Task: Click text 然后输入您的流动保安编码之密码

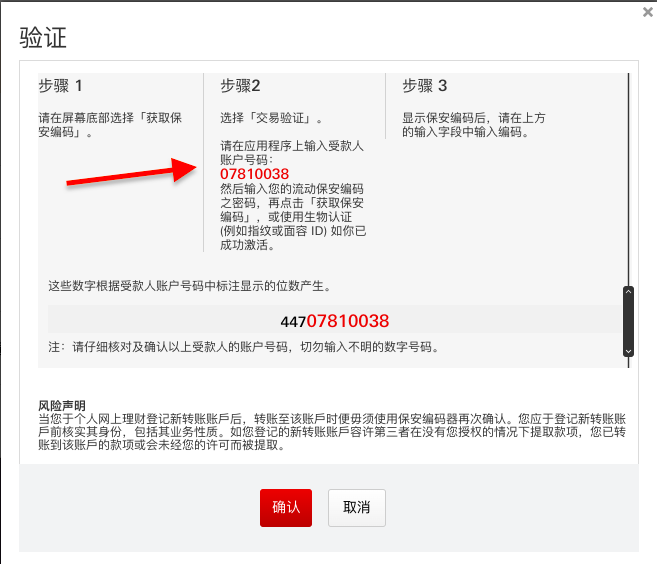Action: pos(293,217)
